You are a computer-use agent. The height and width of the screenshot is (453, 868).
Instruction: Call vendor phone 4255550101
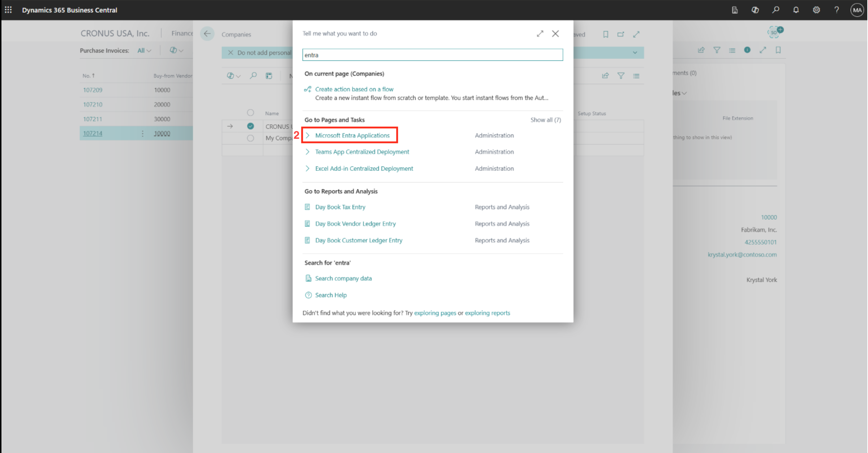tap(760, 242)
